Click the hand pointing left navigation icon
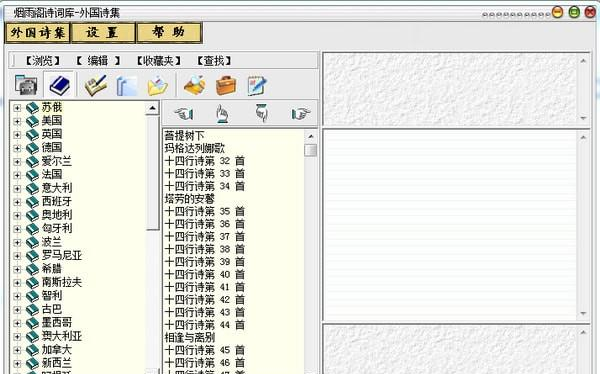The height and width of the screenshot is (374, 600). [183, 113]
